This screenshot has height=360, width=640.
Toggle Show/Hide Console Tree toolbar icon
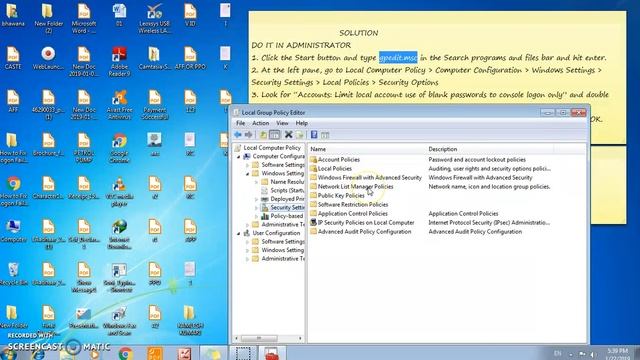pos(275,135)
